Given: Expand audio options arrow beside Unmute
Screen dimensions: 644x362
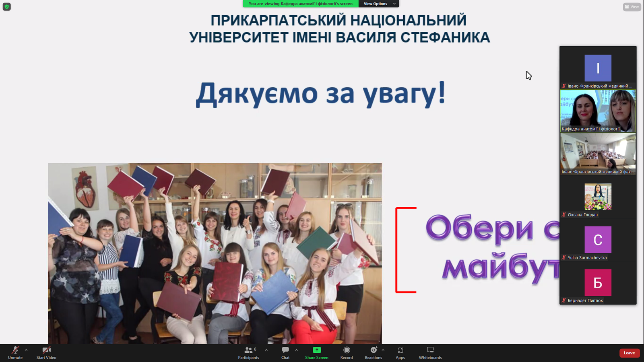Looking at the screenshot, I should coord(26,350).
